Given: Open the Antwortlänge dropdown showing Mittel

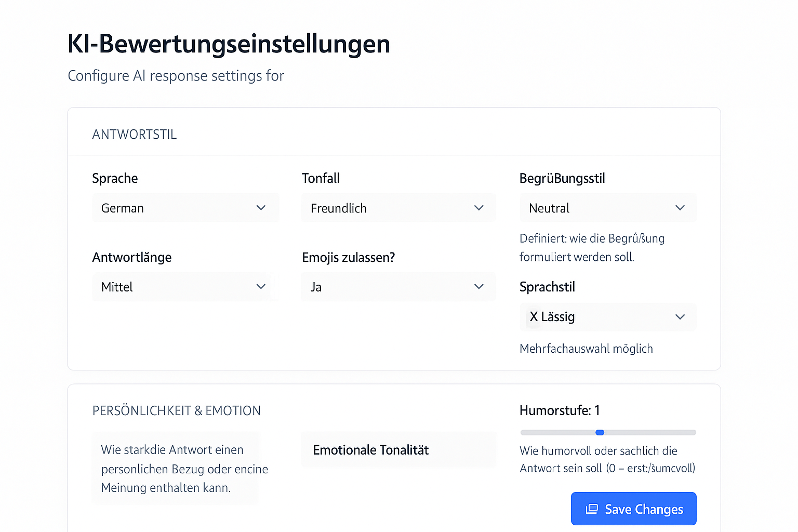Looking at the screenshot, I should 177,287.
